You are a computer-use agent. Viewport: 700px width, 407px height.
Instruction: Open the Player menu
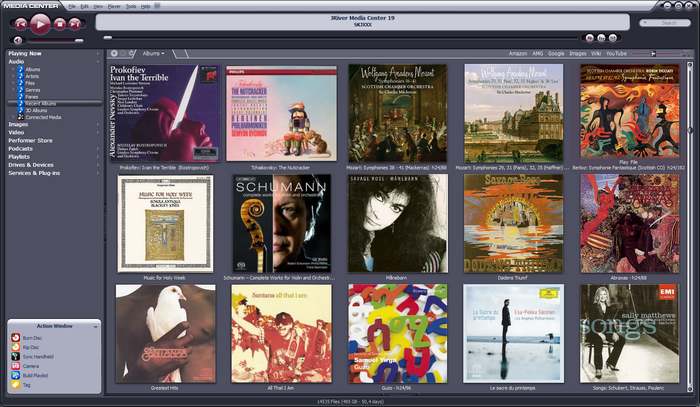pos(114,7)
